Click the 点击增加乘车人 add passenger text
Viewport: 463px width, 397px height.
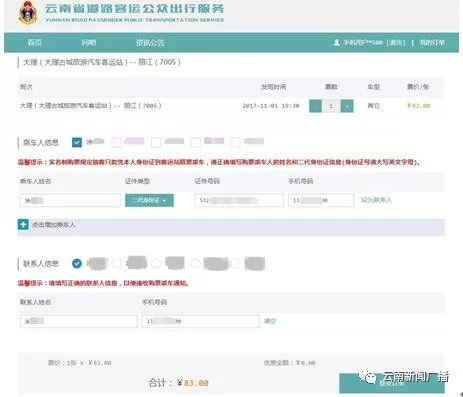54,225
